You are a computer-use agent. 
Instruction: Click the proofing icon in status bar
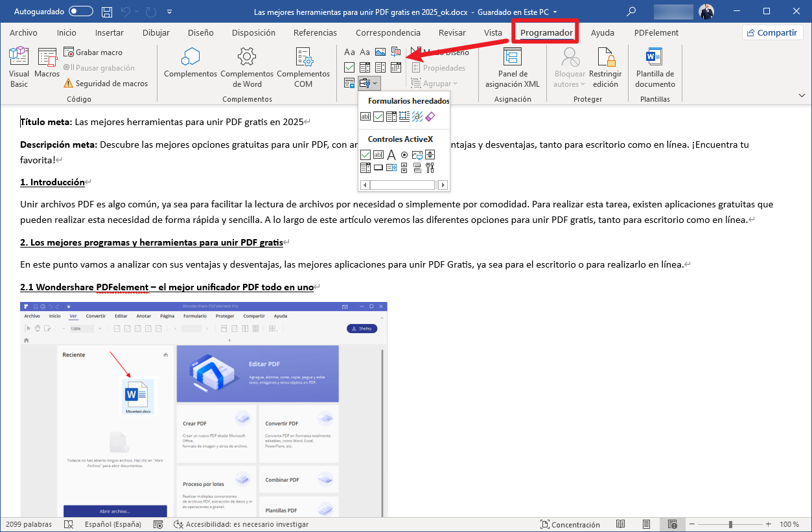[69, 524]
